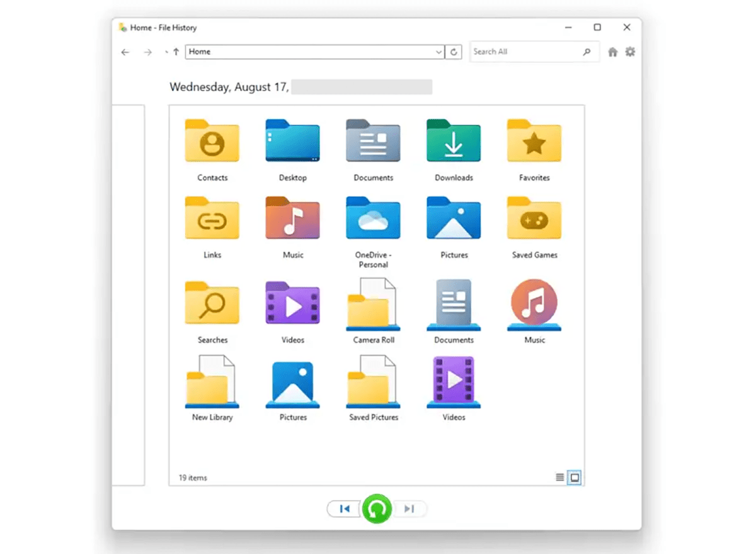Switch to large icons view
The height and width of the screenshot is (554, 756).
(574, 477)
